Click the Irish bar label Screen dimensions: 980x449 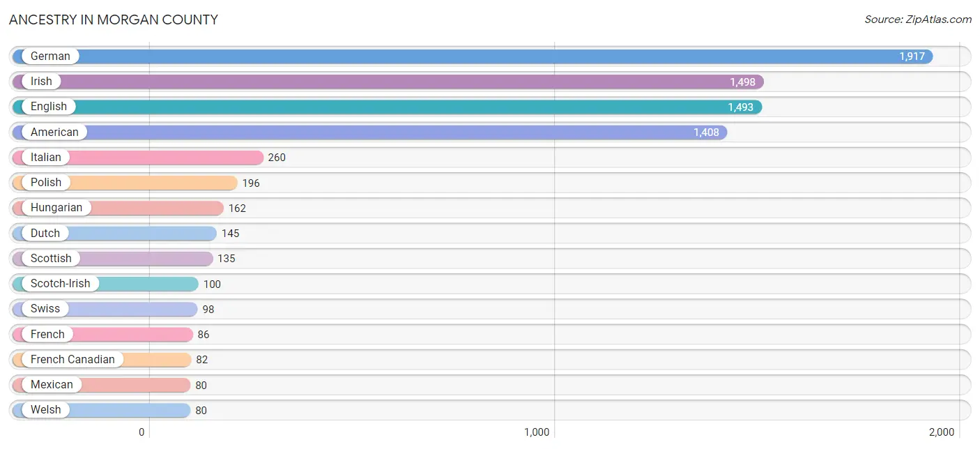pyautogui.click(x=41, y=82)
